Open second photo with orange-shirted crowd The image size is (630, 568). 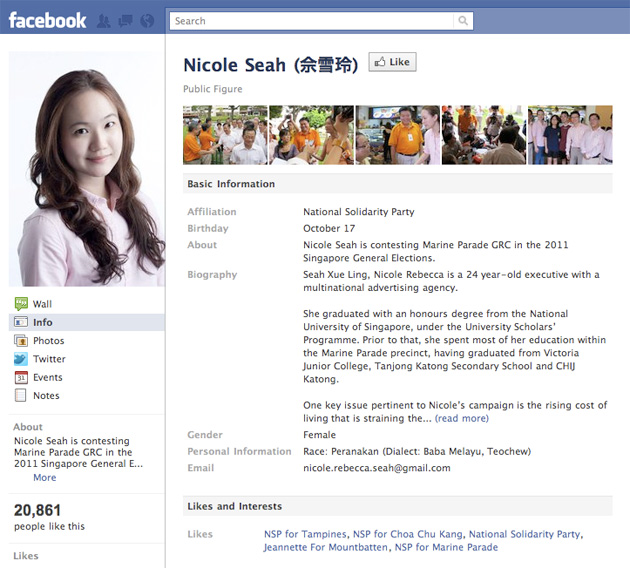coord(311,135)
